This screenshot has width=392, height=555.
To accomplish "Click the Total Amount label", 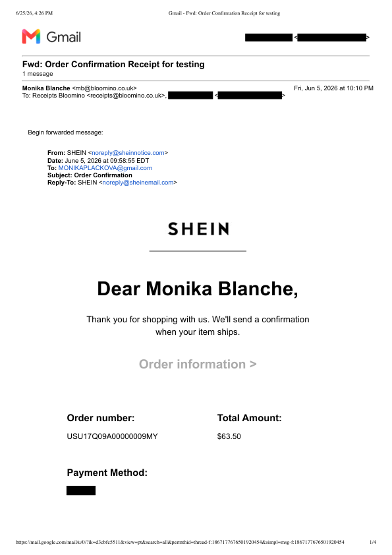I will click(x=250, y=418).
